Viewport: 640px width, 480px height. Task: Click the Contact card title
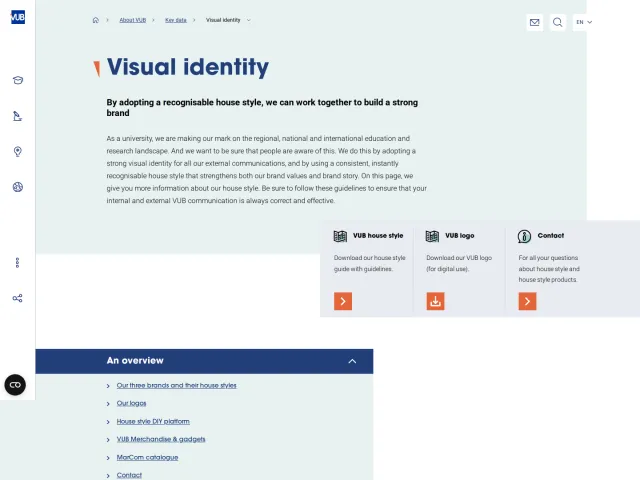coord(551,236)
